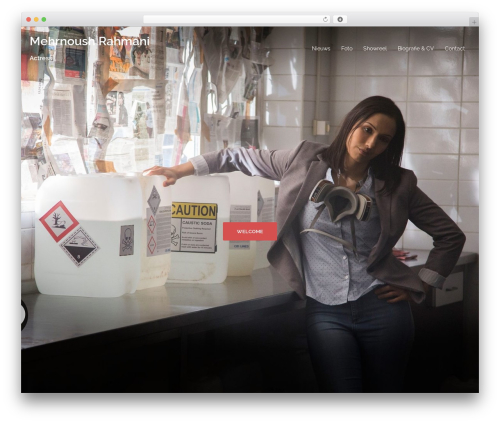500x423 pixels.
Task: Click the 'Actress' tagline text
Action: click(41, 58)
